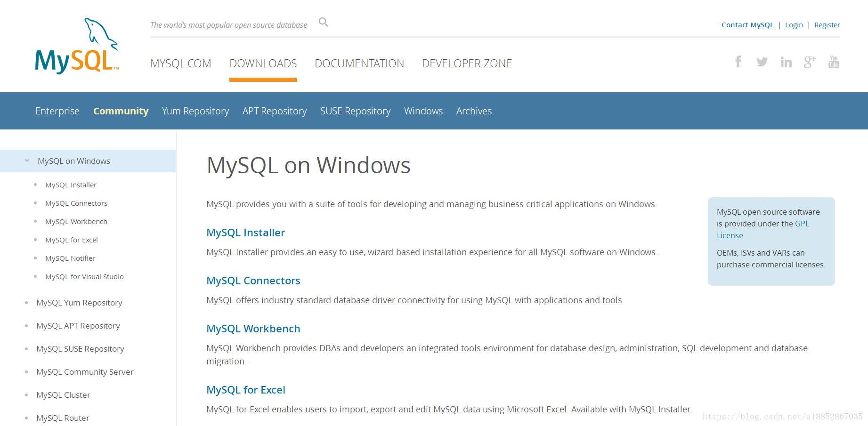The width and height of the screenshot is (868, 426).
Task: Open MySQL YouTube icon
Action: 834,62
